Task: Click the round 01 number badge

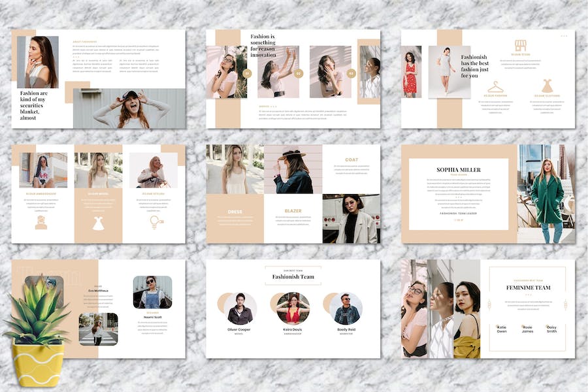Action: coord(247,74)
